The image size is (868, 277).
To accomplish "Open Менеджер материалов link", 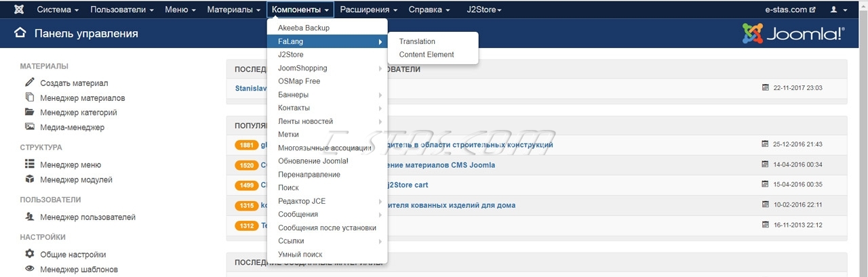I will [x=82, y=98].
